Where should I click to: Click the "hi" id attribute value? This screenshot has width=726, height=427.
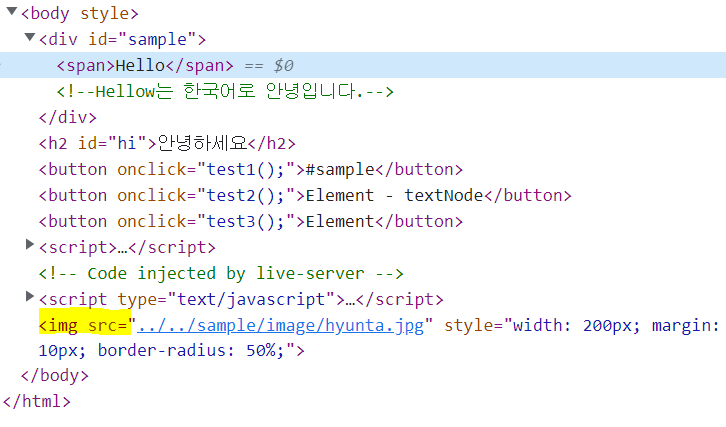point(126,143)
